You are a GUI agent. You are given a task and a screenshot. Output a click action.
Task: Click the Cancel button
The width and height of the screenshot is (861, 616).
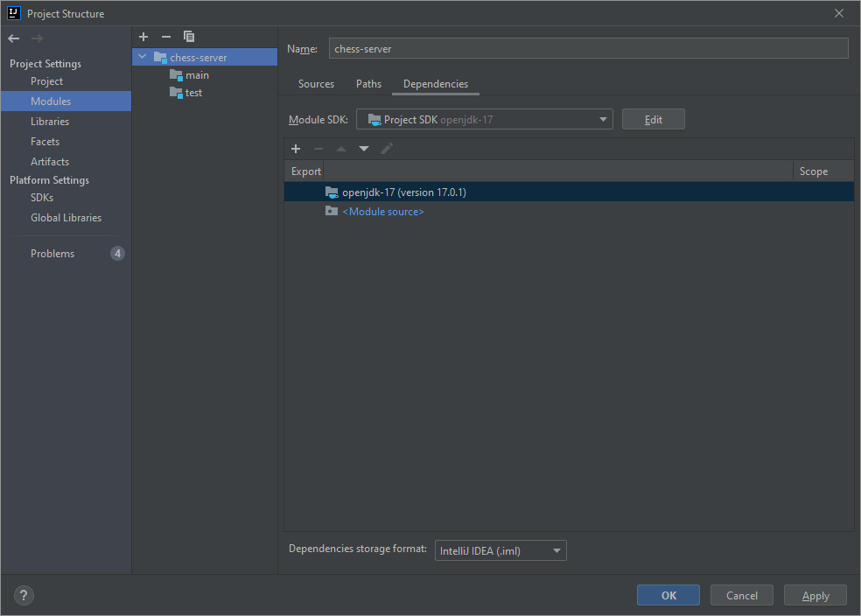click(x=742, y=595)
